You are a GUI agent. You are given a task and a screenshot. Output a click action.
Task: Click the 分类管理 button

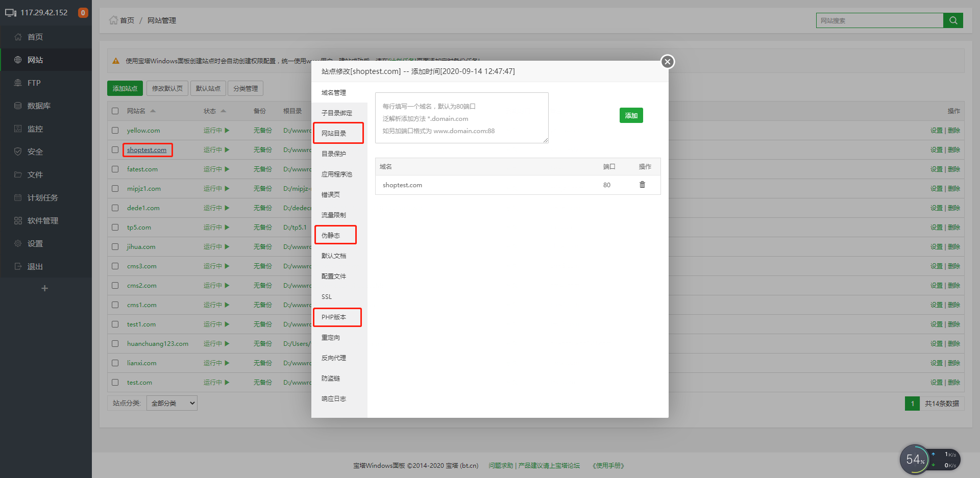[246, 88]
